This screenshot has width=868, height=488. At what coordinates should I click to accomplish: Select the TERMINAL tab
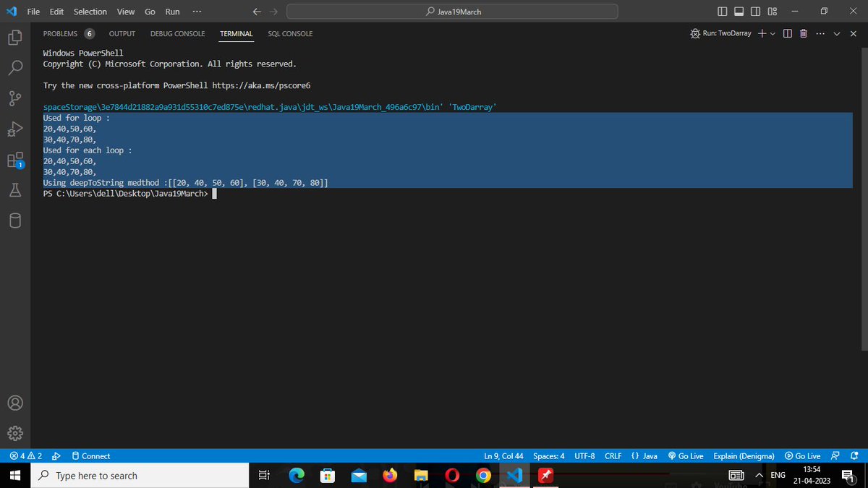click(x=237, y=34)
